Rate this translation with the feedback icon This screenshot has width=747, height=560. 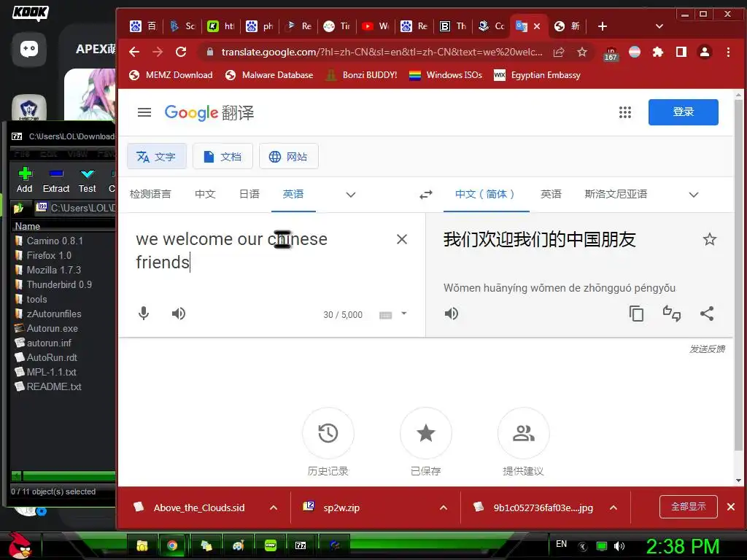click(672, 314)
